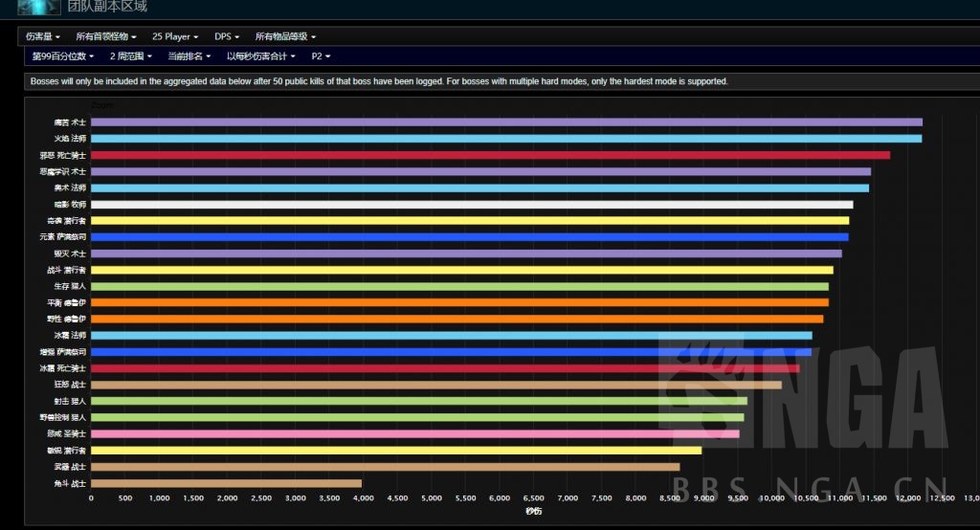Select the 惩戒 圣骑士 row label

coord(66,433)
